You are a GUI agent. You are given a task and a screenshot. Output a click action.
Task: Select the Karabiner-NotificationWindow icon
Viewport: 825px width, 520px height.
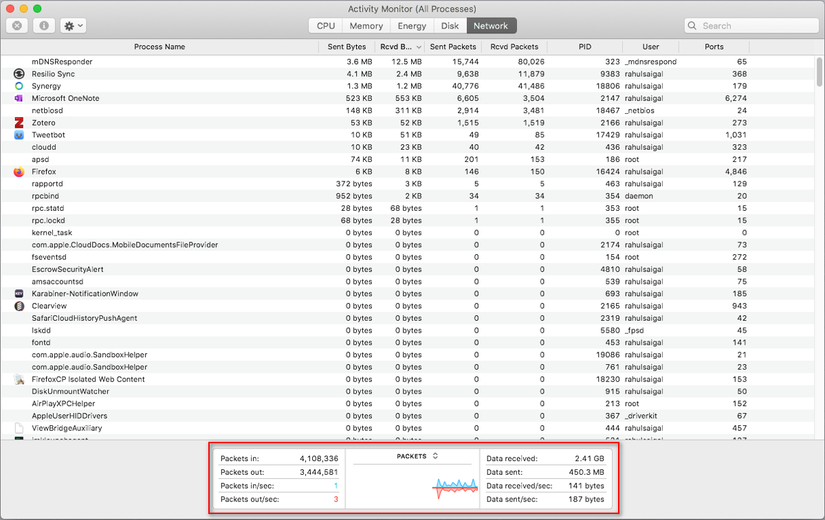(x=19, y=294)
